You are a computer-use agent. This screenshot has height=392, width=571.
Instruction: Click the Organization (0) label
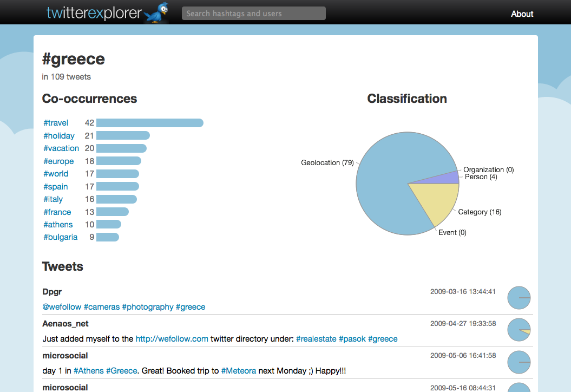click(488, 170)
